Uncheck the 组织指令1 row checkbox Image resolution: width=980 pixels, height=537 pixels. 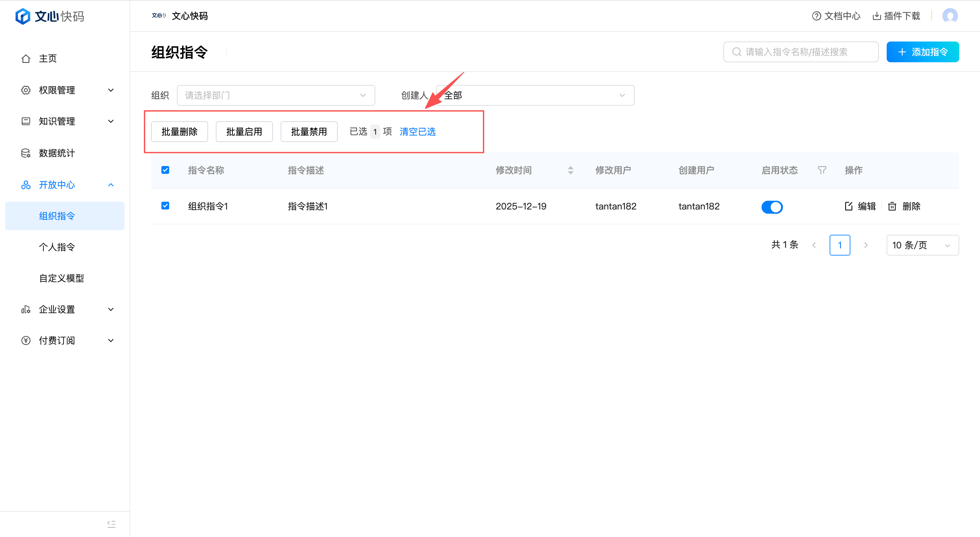click(x=165, y=206)
